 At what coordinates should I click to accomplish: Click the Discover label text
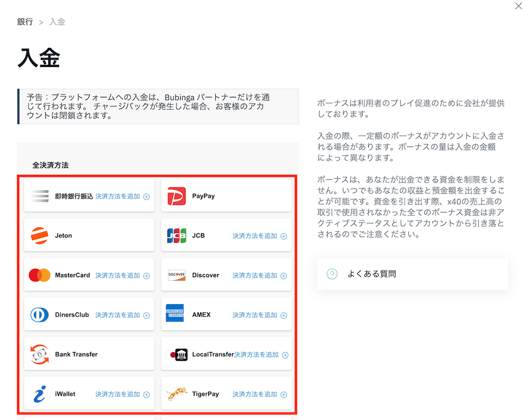point(205,275)
